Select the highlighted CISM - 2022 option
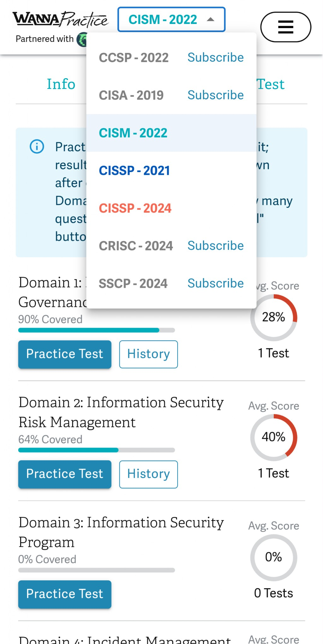The width and height of the screenshot is (323, 644). coord(133,133)
